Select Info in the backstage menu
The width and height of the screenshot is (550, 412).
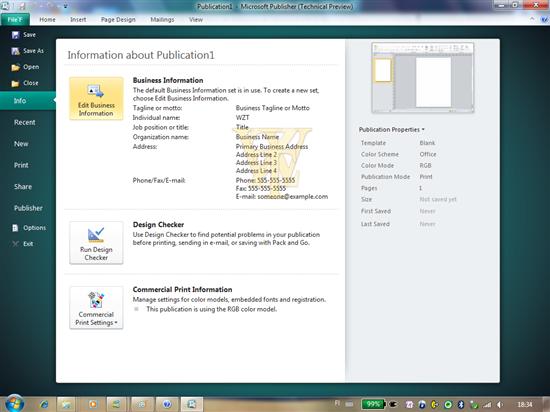28,101
